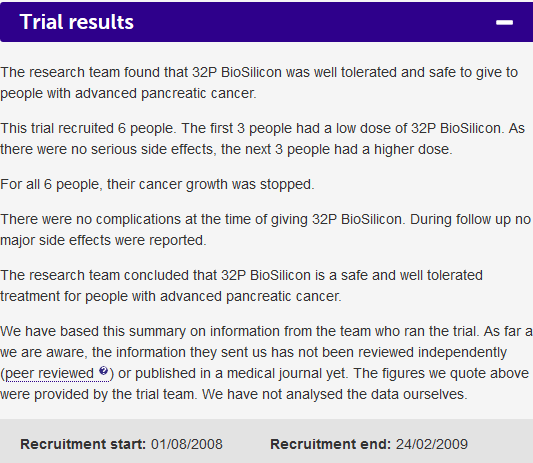Viewport: 533px width, 463px height.
Task: Click the sentence 'There were no complications'
Action: click(x=203, y=220)
